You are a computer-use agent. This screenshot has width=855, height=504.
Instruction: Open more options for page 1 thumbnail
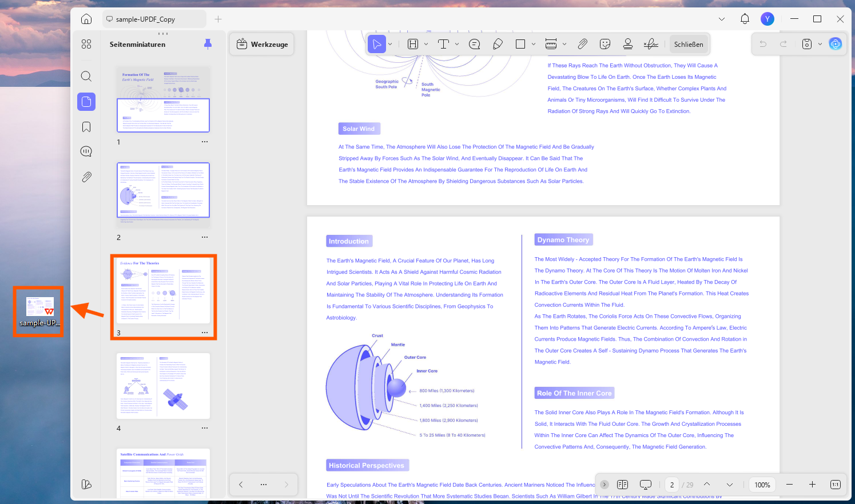click(x=205, y=142)
